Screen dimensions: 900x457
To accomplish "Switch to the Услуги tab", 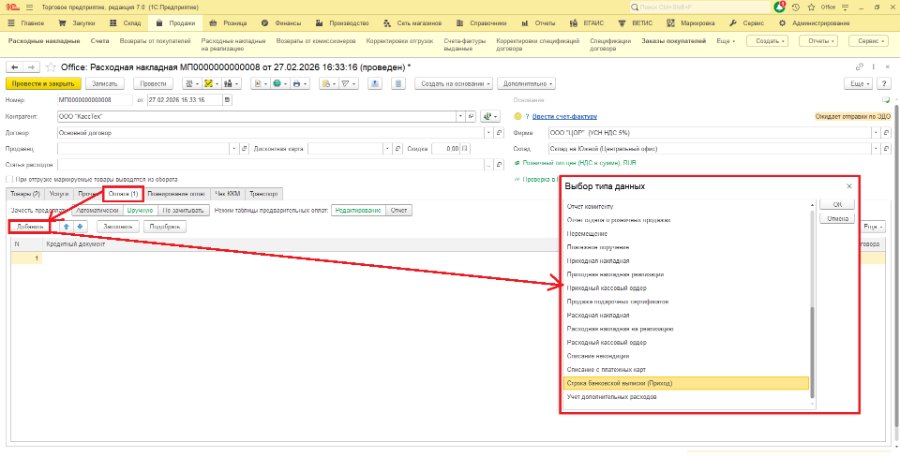I will (59, 194).
